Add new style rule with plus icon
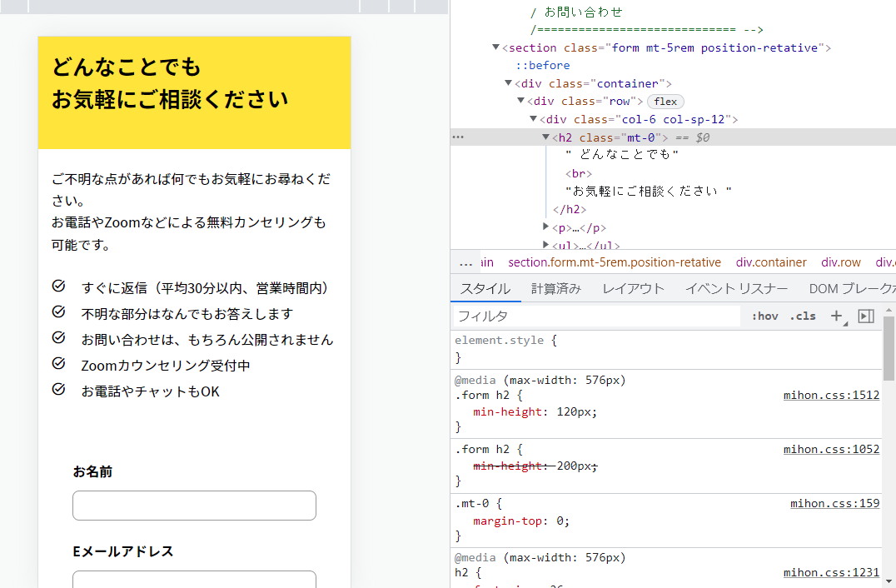Viewport: 896px width, 588px height. [836, 316]
